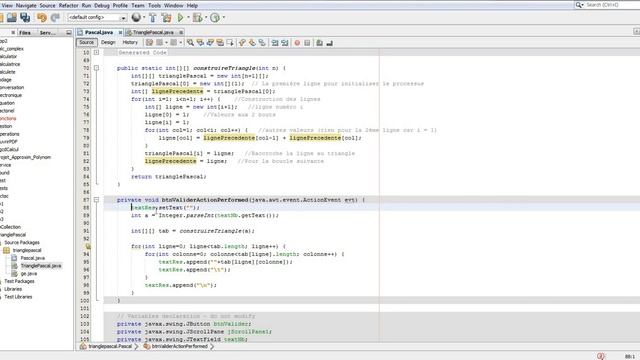Click the Uncomment lines icon

[x=329, y=42]
